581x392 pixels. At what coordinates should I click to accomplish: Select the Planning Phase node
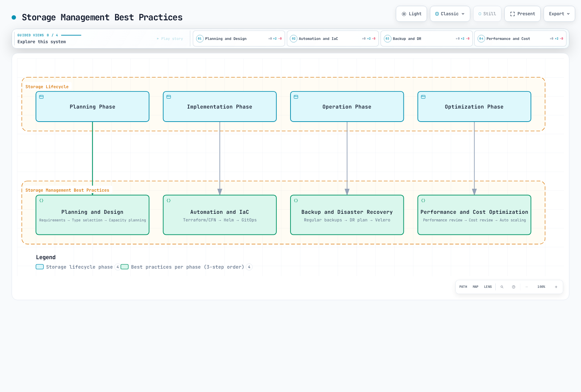(x=93, y=107)
